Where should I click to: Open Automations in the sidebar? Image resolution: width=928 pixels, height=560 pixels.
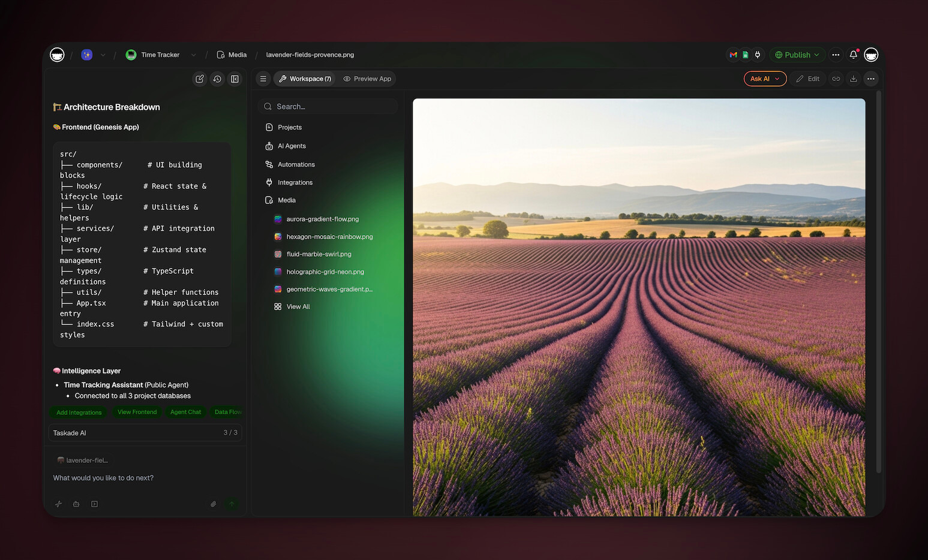[x=296, y=164]
